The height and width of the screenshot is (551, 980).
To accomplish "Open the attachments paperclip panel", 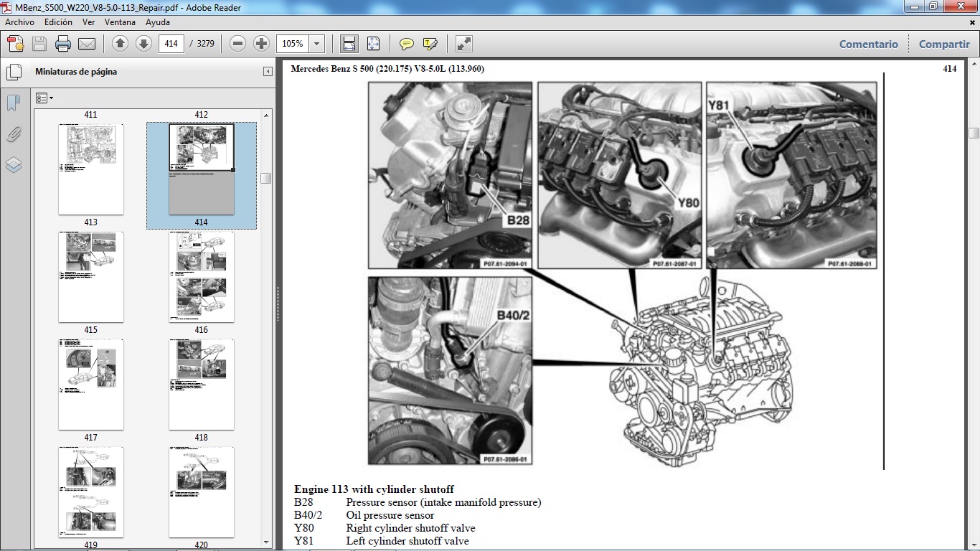I will [14, 134].
